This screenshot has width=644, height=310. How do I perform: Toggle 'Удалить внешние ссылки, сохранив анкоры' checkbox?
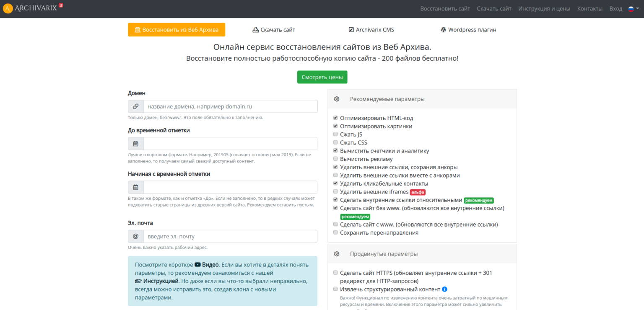(x=335, y=167)
